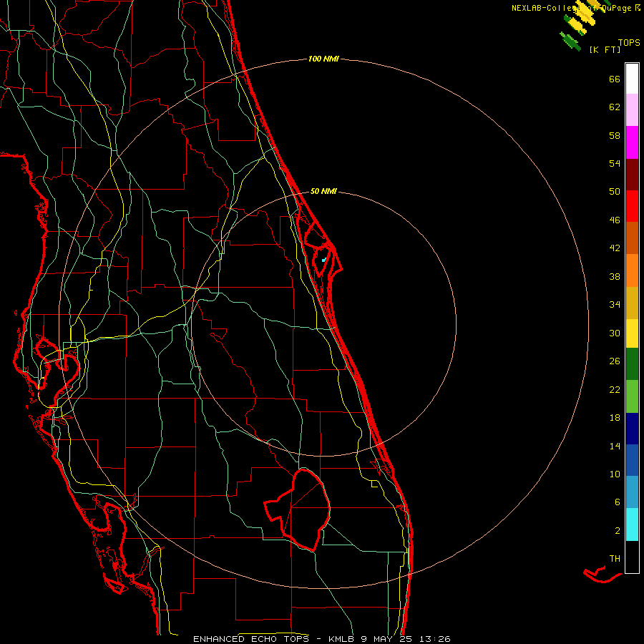Click the '30' legend value label

click(615, 333)
